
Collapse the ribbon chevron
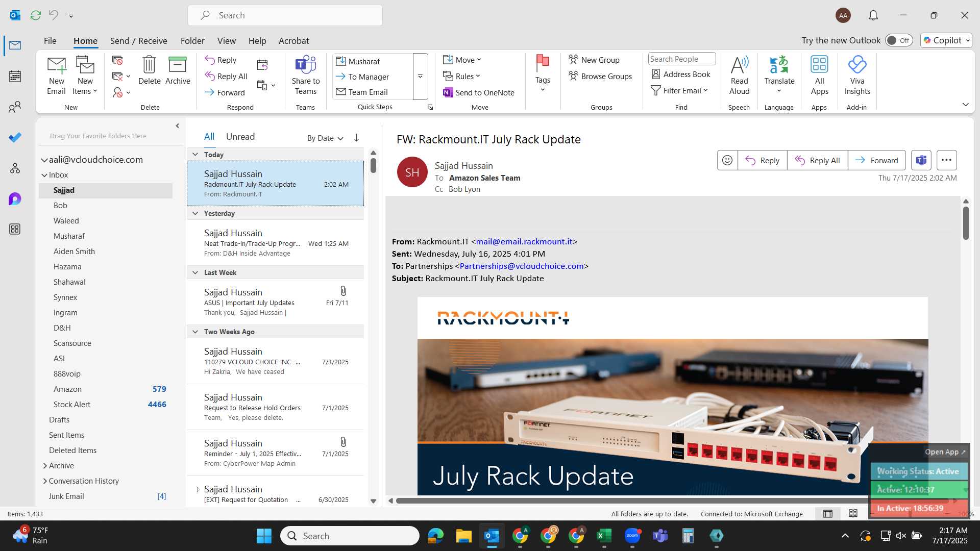pyautogui.click(x=965, y=105)
